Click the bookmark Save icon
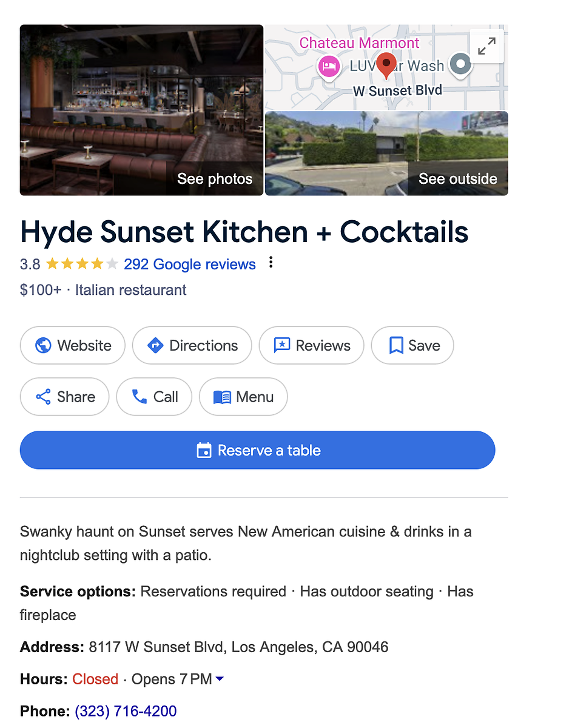575x728 pixels. [x=396, y=346]
